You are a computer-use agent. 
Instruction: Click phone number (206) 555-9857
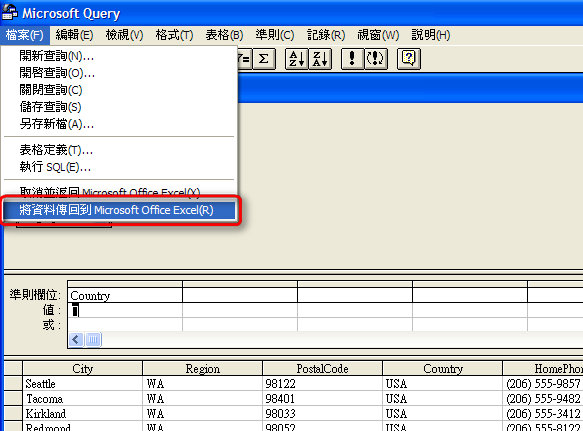tap(543, 383)
